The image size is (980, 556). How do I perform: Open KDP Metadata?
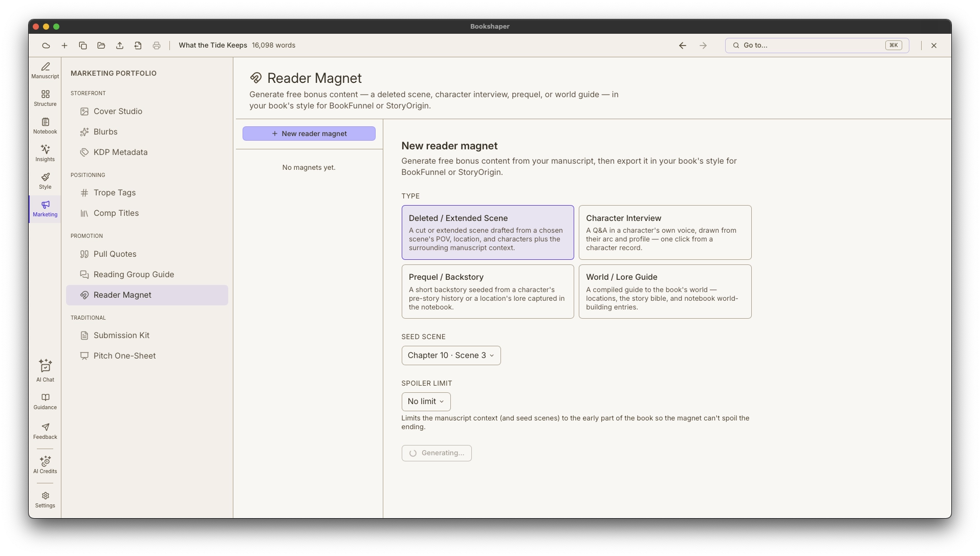pyautogui.click(x=147, y=152)
